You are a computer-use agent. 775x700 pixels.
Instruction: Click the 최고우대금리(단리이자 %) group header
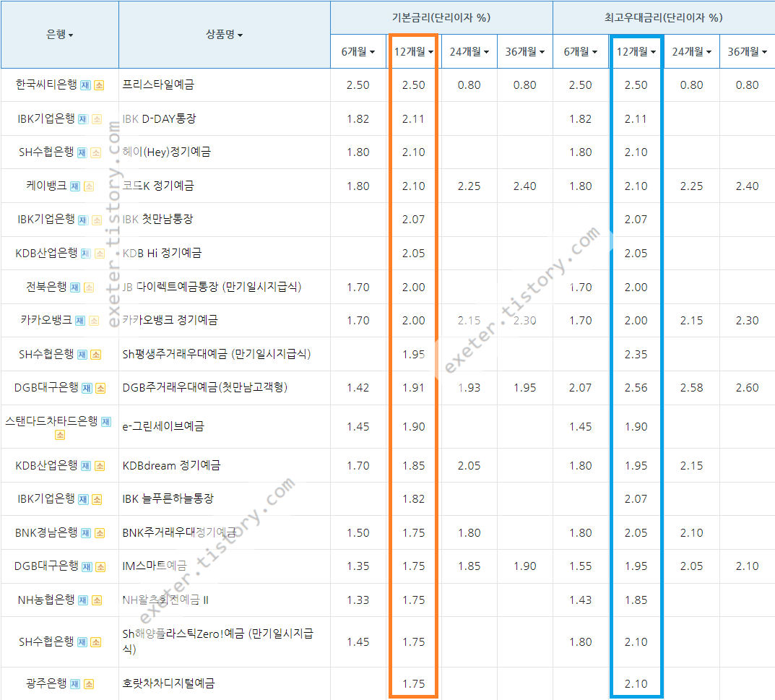pyautogui.click(x=664, y=18)
